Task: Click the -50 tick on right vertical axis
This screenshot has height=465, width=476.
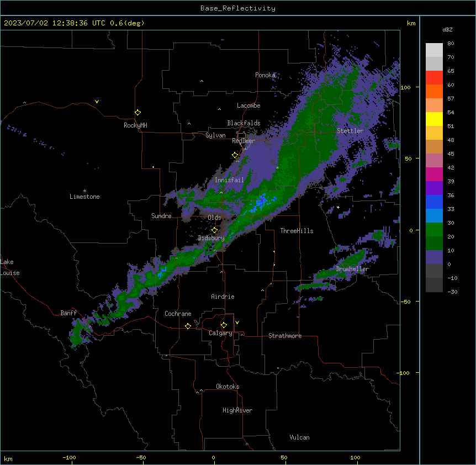Action: tap(405, 302)
